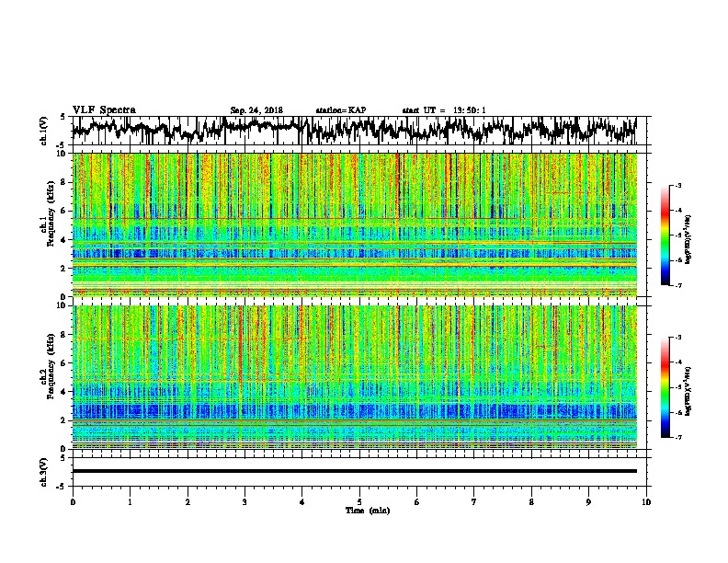Click the "-3" value on upper colorbar

point(677,185)
